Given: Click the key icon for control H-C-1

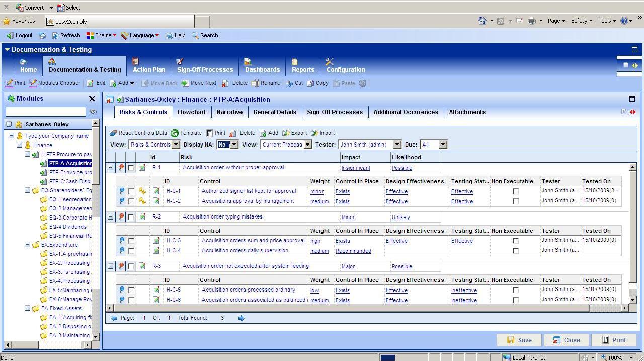Looking at the screenshot, I should (x=142, y=191).
